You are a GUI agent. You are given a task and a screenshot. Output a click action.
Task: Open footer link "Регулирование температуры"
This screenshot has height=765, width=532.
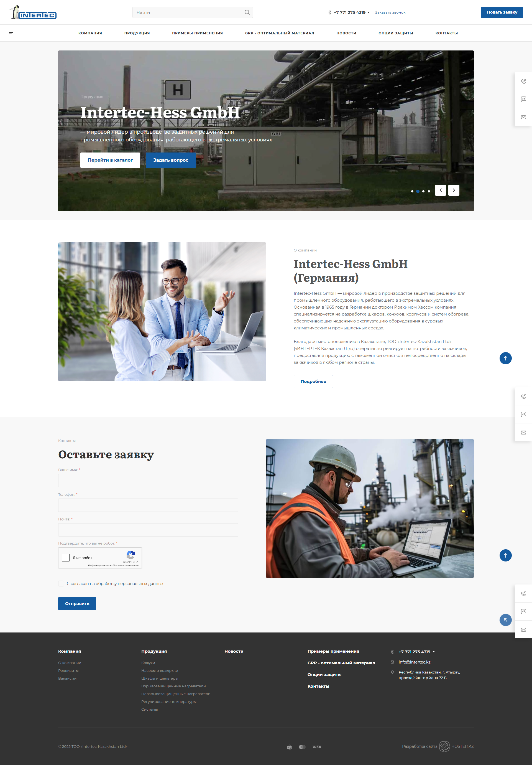(x=169, y=702)
